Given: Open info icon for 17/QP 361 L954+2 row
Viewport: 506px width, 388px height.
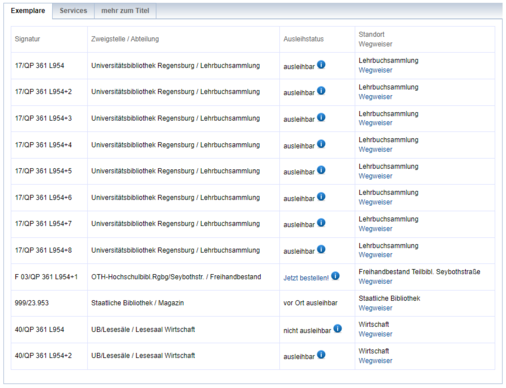Looking at the screenshot, I should pyautogui.click(x=321, y=91).
